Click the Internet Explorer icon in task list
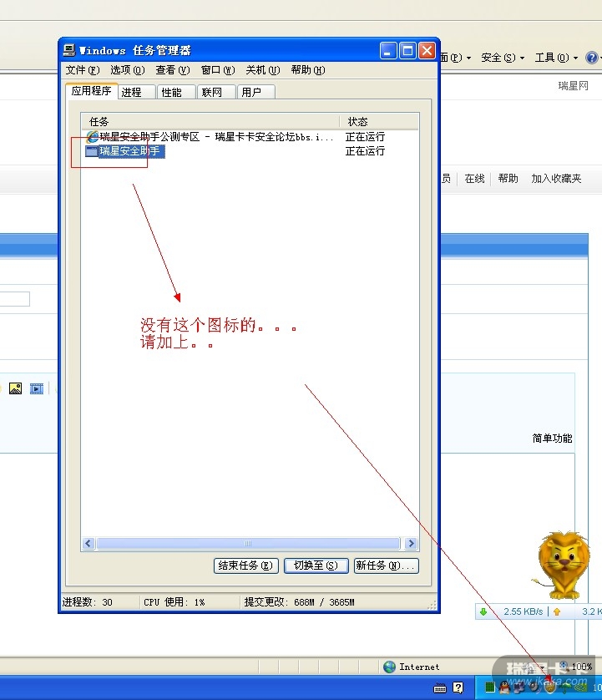Image resolution: width=602 pixels, height=700 pixels. pyautogui.click(x=92, y=137)
